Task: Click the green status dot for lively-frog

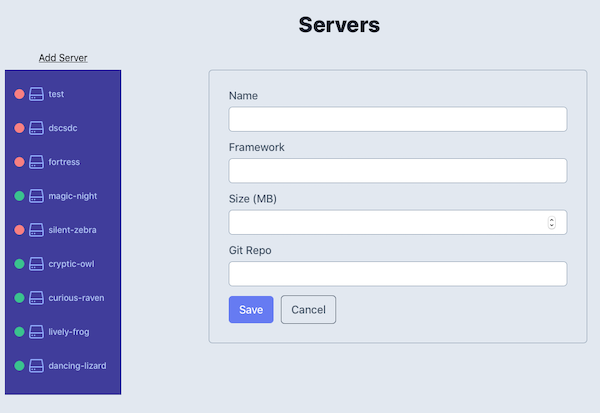Action: point(20,332)
